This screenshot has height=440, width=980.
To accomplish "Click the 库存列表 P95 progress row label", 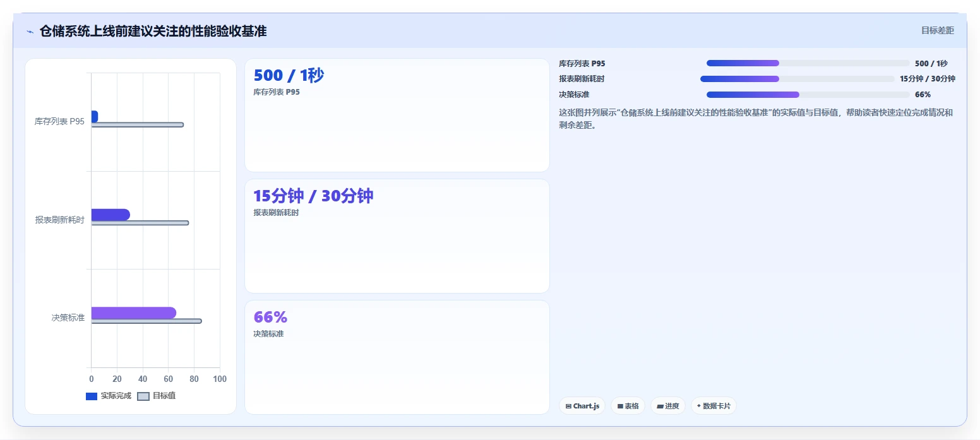I will point(582,63).
